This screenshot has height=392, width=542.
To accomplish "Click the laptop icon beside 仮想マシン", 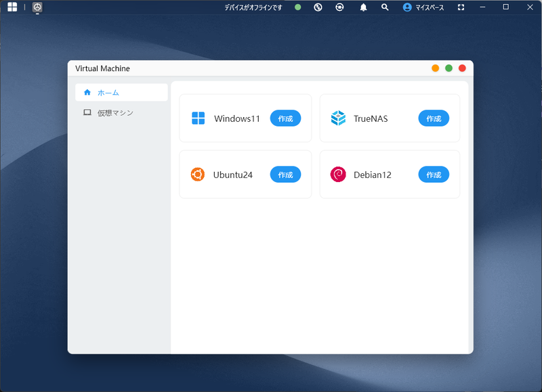I will pos(87,112).
